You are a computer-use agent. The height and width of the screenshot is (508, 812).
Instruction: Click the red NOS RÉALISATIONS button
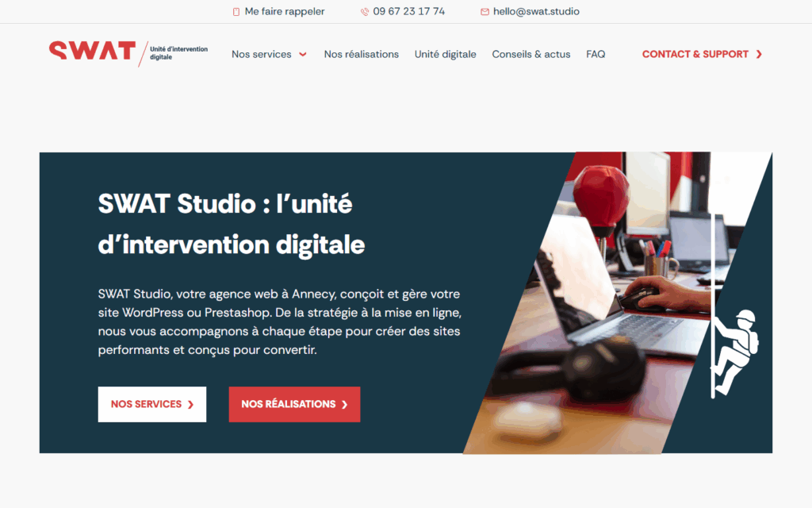295,404
